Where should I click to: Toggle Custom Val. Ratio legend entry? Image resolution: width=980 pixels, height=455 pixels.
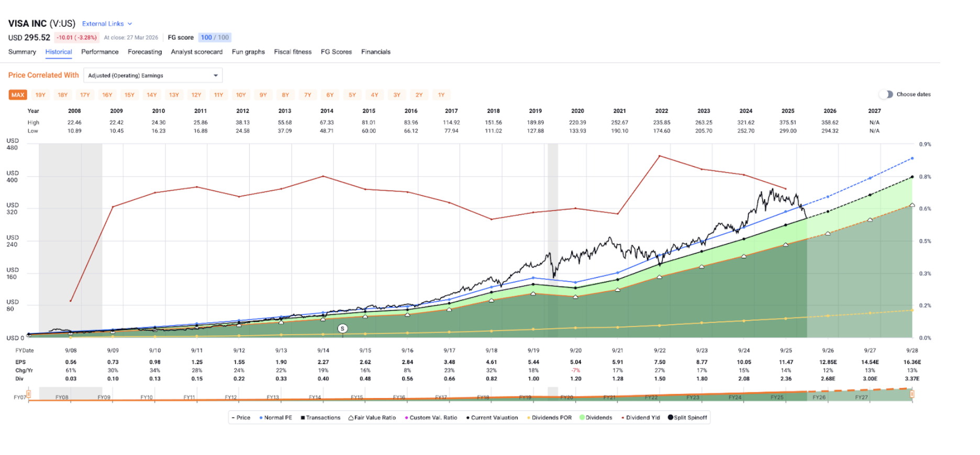click(431, 418)
